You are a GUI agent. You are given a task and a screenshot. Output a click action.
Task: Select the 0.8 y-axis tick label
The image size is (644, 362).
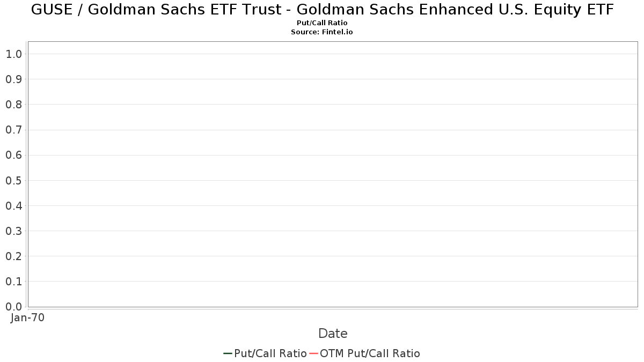[13, 105]
